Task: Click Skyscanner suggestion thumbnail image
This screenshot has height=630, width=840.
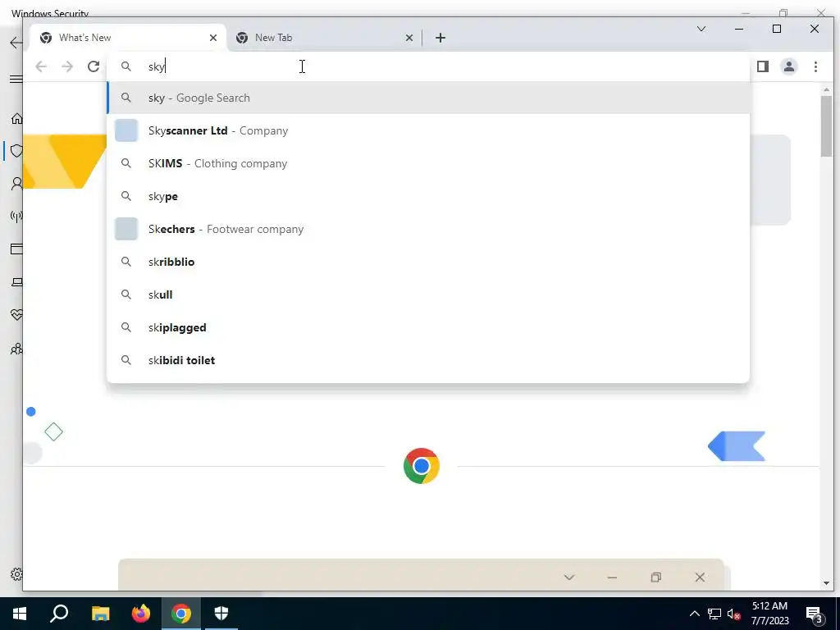Action: tap(126, 130)
